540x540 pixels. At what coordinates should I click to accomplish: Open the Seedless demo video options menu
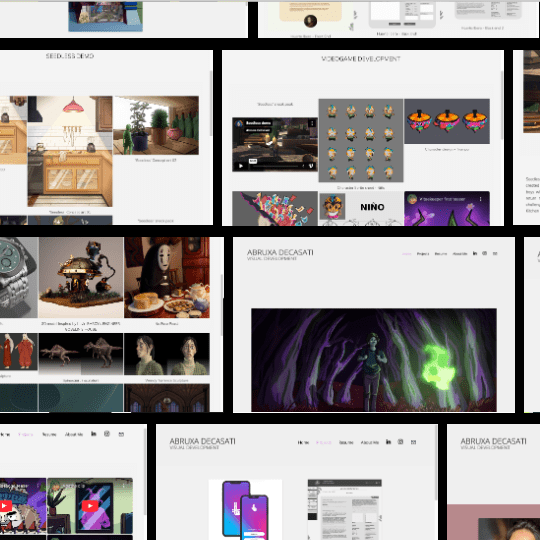pyautogui.click(x=312, y=123)
